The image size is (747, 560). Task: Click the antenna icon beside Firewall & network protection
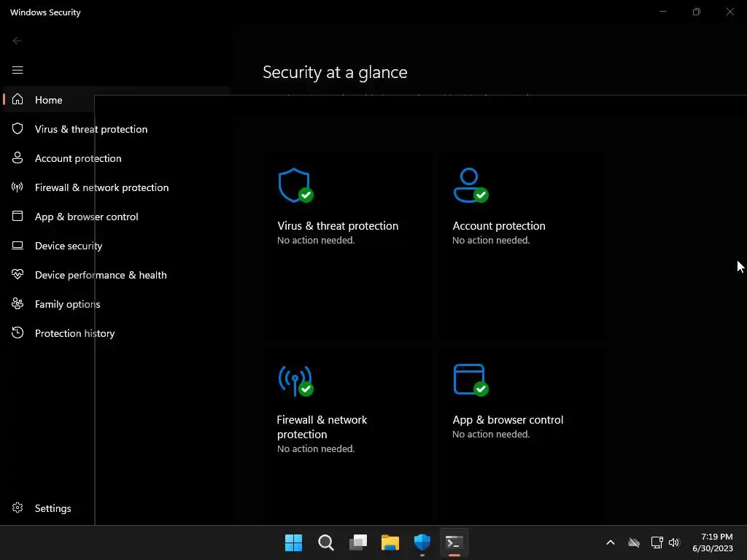pyautogui.click(x=18, y=187)
